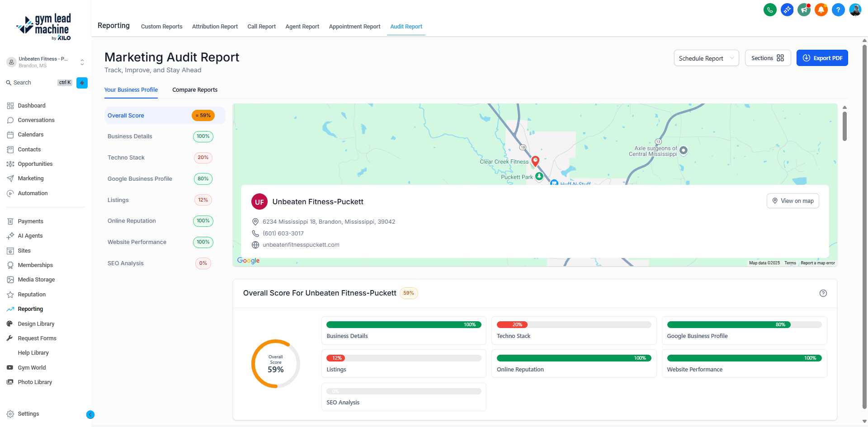Open the megaphone announcements icon
The height and width of the screenshot is (427, 868).
(804, 9)
